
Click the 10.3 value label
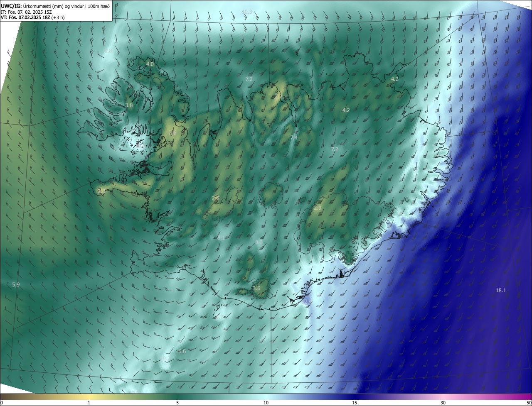247,12
